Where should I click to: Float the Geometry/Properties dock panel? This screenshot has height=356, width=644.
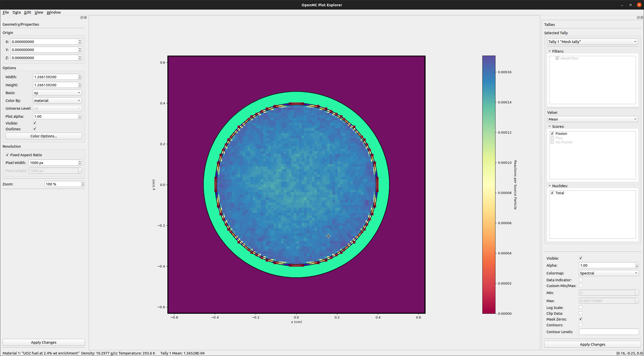pos(81,17)
